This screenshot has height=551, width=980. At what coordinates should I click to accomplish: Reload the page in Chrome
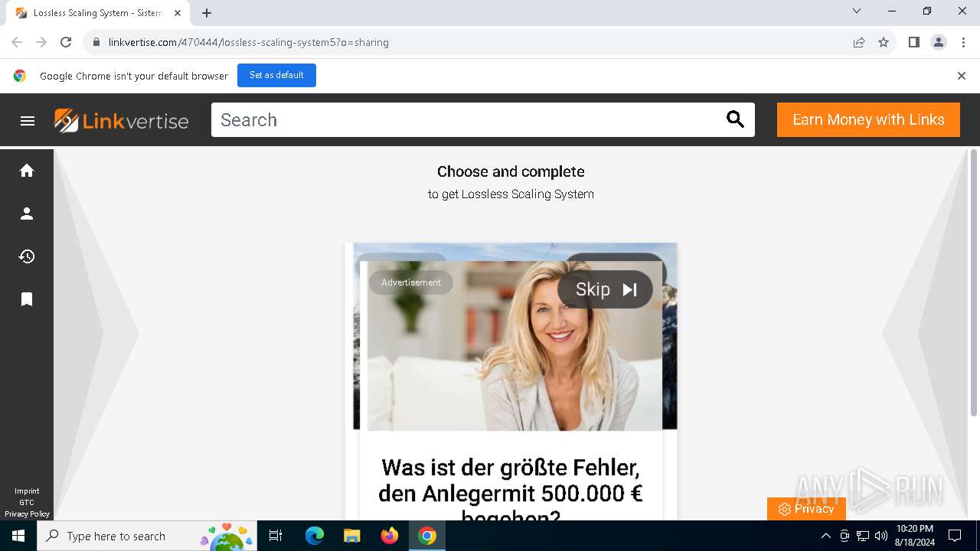click(66, 42)
